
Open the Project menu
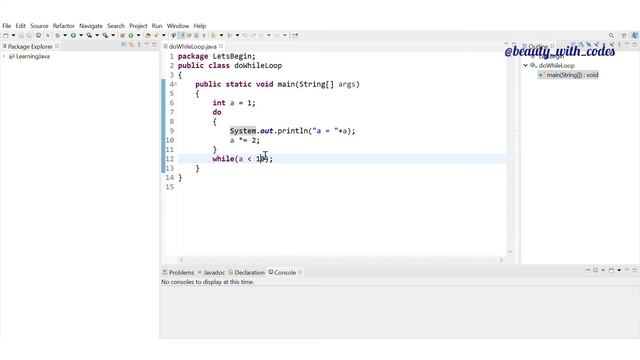[138, 26]
